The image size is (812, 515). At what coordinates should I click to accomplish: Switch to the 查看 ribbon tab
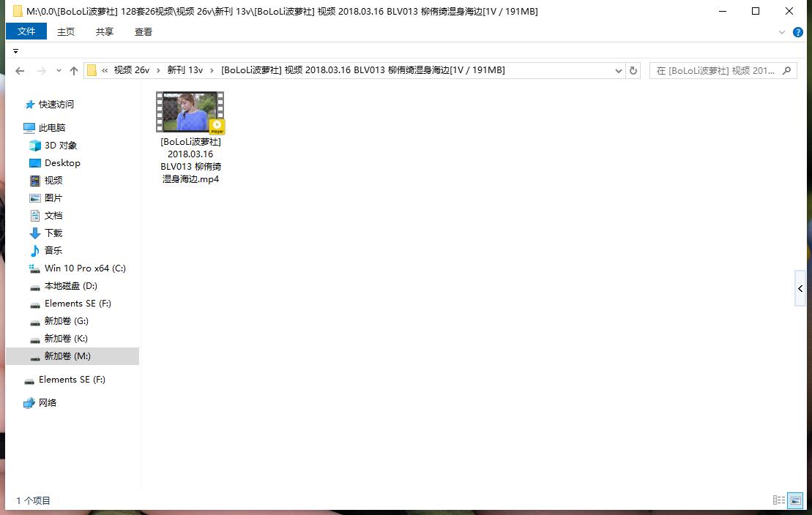pyautogui.click(x=144, y=31)
